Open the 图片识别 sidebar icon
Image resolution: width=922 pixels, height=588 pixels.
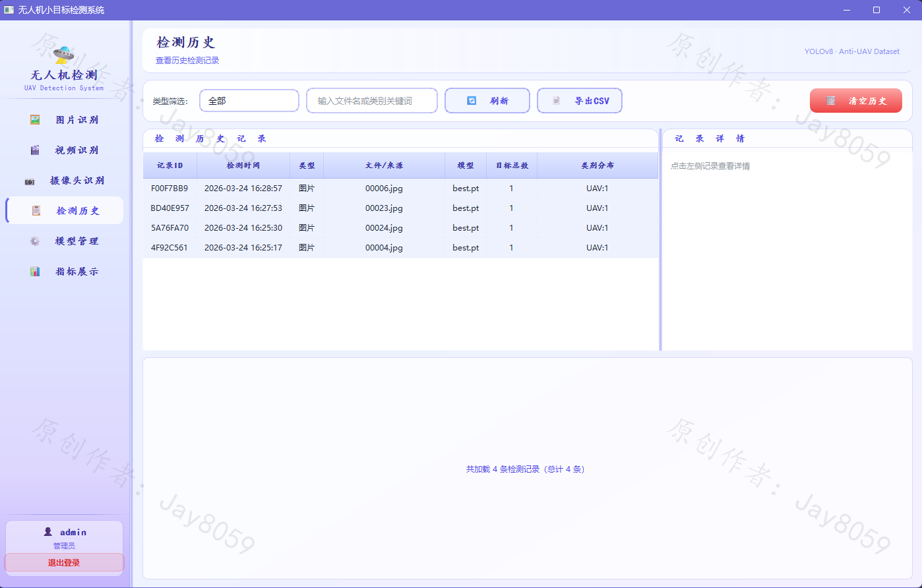click(35, 120)
